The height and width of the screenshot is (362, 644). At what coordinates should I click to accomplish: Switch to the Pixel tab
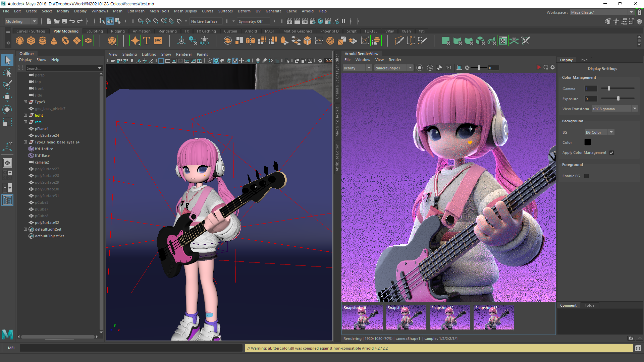[x=584, y=60]
